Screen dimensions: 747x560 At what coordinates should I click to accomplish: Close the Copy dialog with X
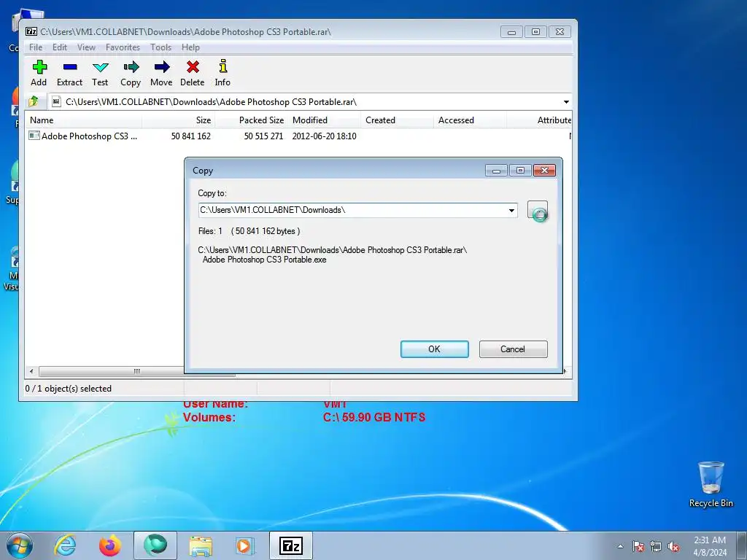click(x=544, y=171)
